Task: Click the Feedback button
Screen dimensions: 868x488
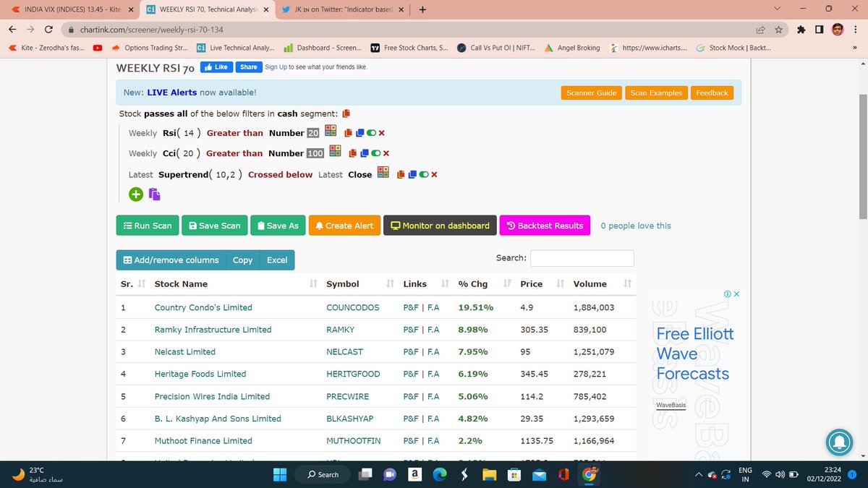Action: 712,93
